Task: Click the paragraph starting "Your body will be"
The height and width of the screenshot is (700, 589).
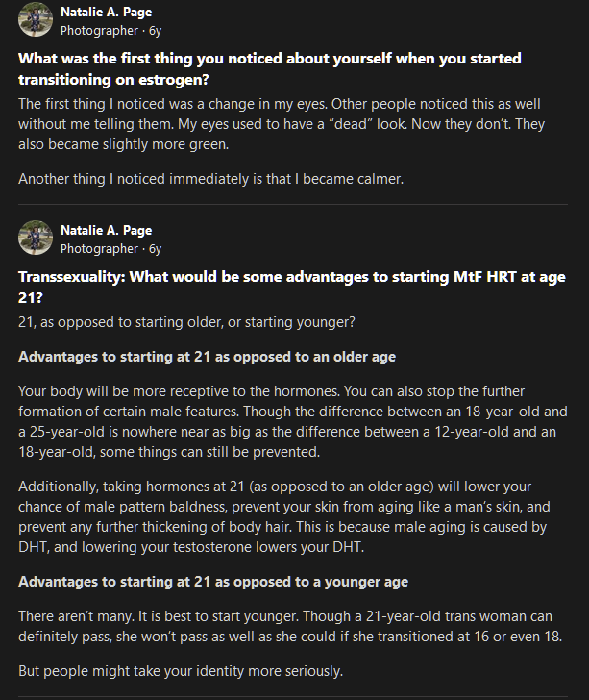Action: (287, 421)
